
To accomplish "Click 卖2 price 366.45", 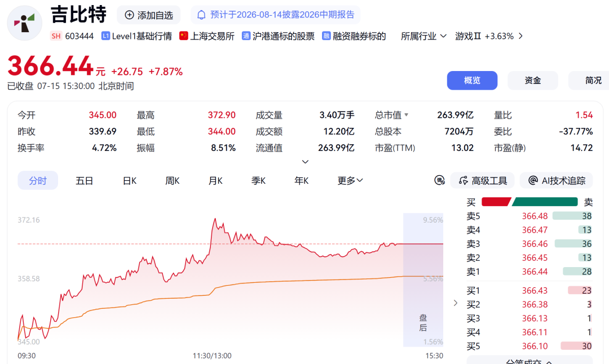I will pos(535,258).
